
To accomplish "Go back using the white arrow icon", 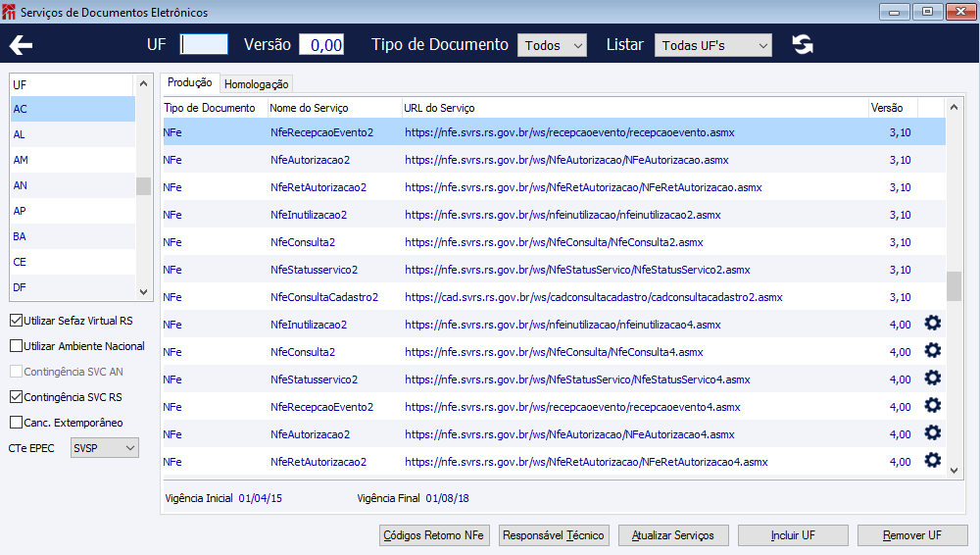I will [21, 45].
